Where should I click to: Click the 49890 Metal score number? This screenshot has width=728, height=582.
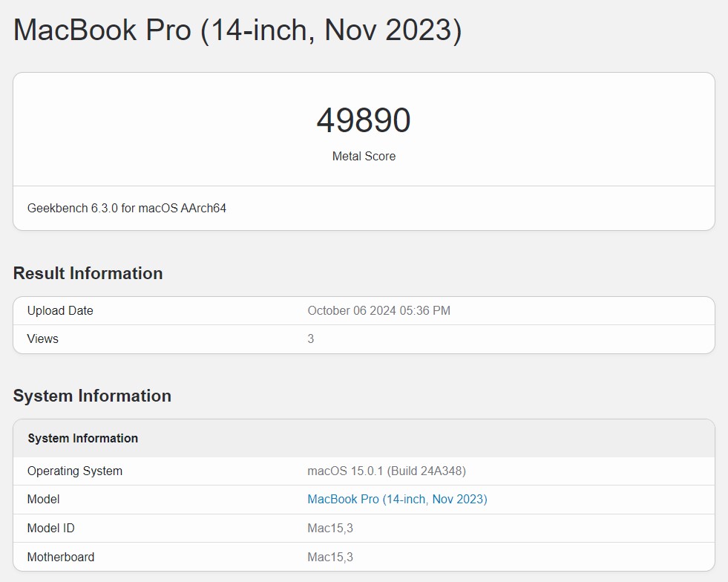click(364, 120)
